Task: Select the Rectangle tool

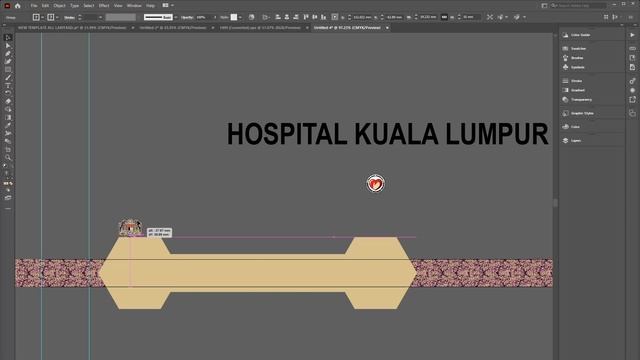Action: (x=8, y=70)
